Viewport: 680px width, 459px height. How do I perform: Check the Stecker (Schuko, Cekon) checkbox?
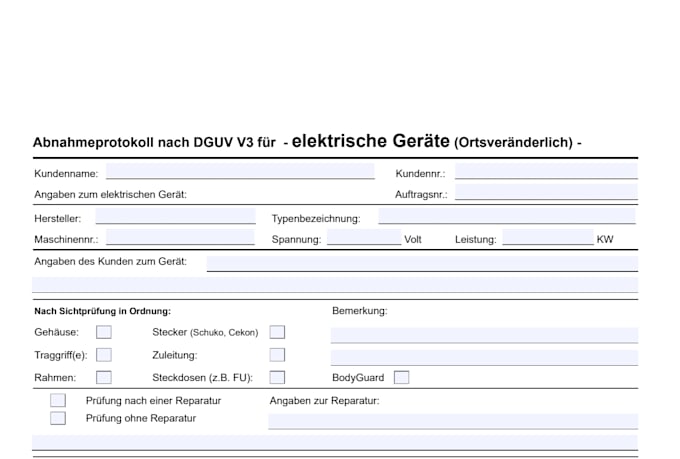click(277, 332)
